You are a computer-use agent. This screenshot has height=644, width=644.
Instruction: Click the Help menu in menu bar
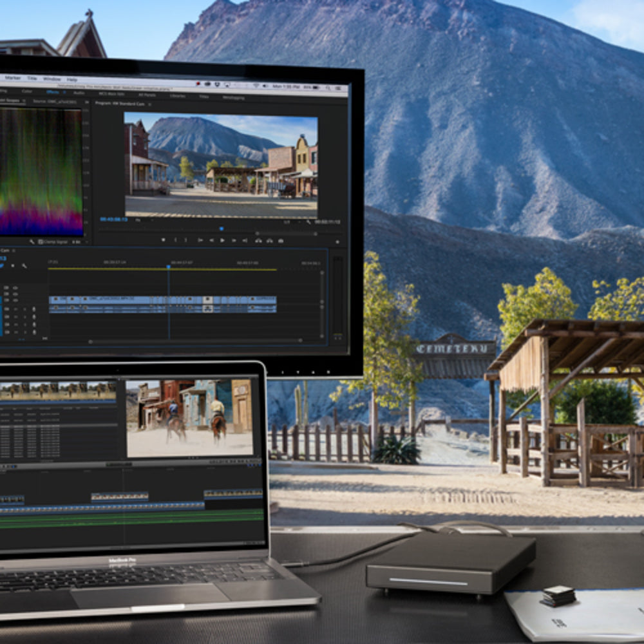click(71, 79)
